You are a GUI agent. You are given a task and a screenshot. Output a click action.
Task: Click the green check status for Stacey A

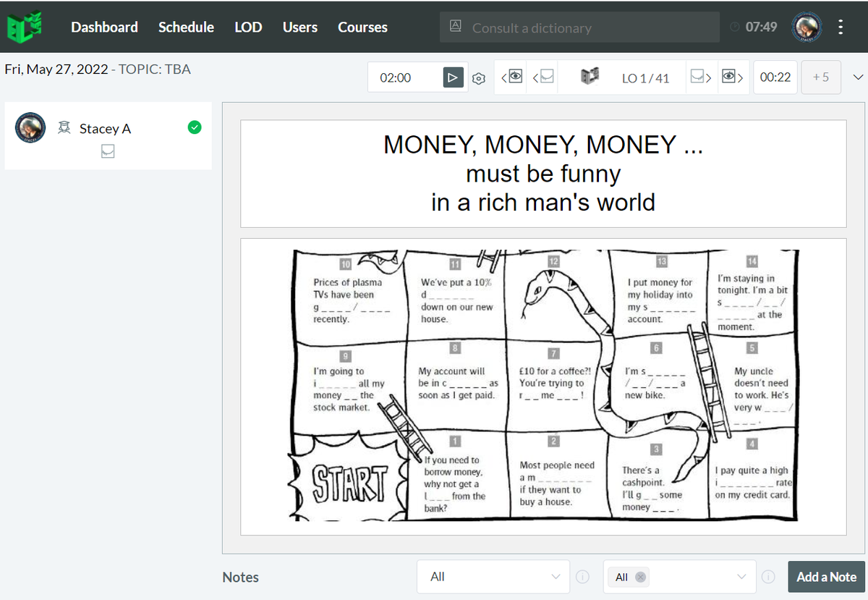coord(195,127)
